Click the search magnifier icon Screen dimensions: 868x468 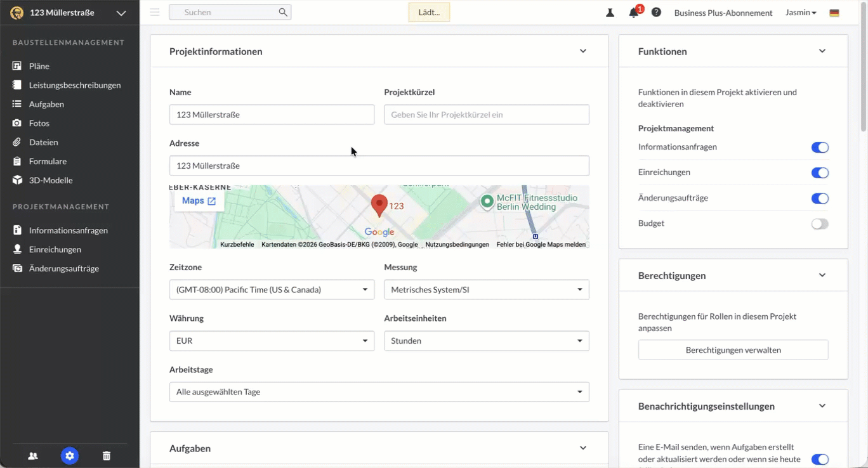pyautogui.click(x=283, y=13)
